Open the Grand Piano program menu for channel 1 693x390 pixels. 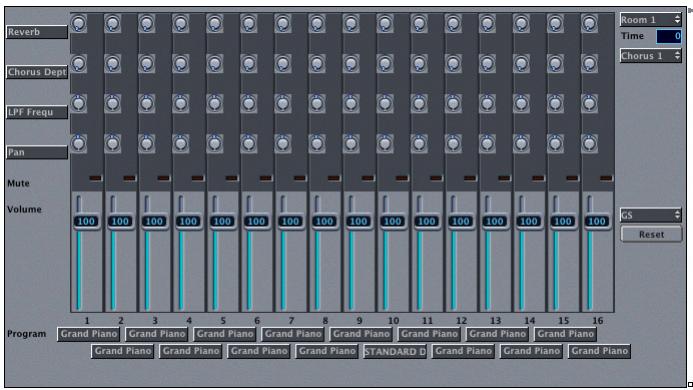pyautogui.click(x=88, y=334)
